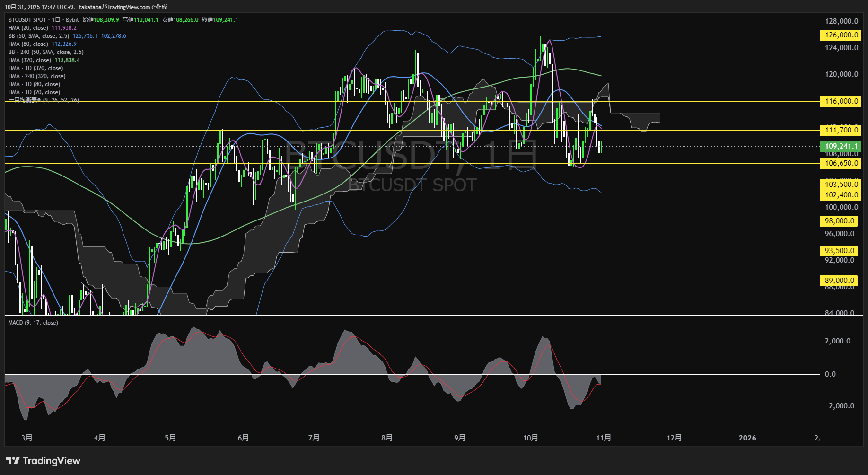Screen dimensions: 868x475
Task: Open the Ichimoku (9, 26, 52, 26) legend
Action: [x=44, y=100]
